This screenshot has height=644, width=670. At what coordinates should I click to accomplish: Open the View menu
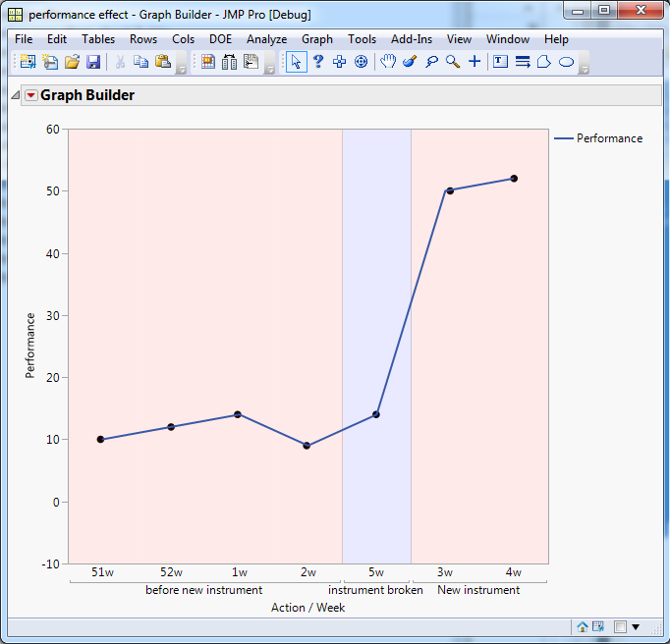pos(459,39)
